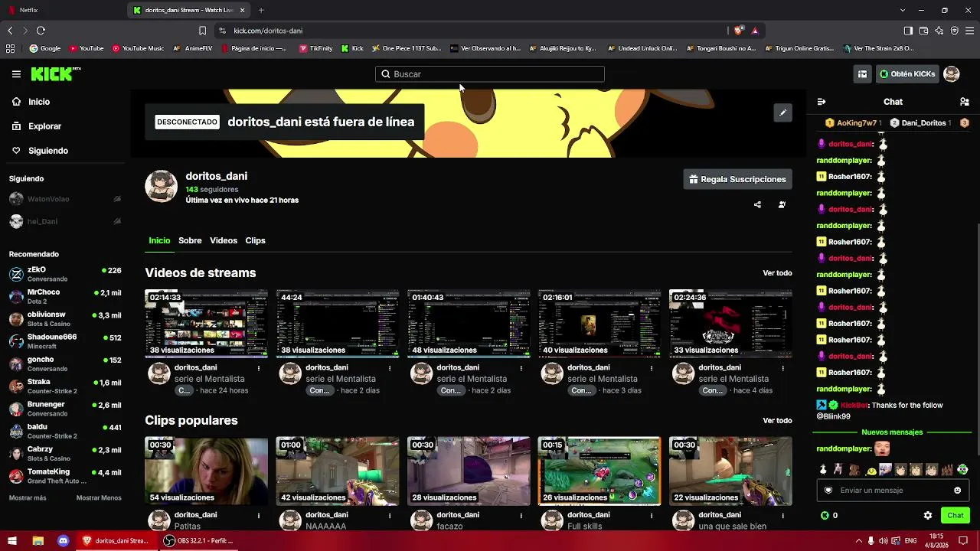This screenshot has height=551, width=980.
Task: Click the Obtén KICKs button
Action: click(907, 74)
